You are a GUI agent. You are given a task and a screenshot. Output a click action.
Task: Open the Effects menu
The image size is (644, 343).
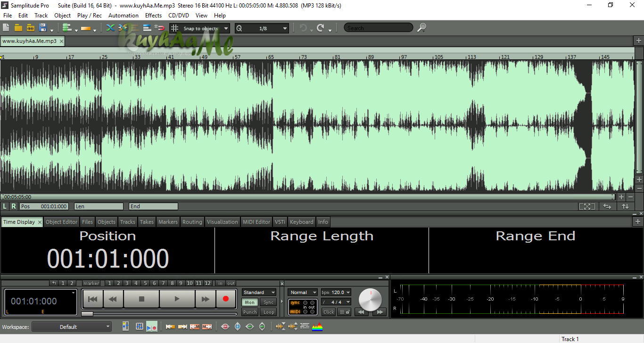pyautogui.click(x=153, y=16)
